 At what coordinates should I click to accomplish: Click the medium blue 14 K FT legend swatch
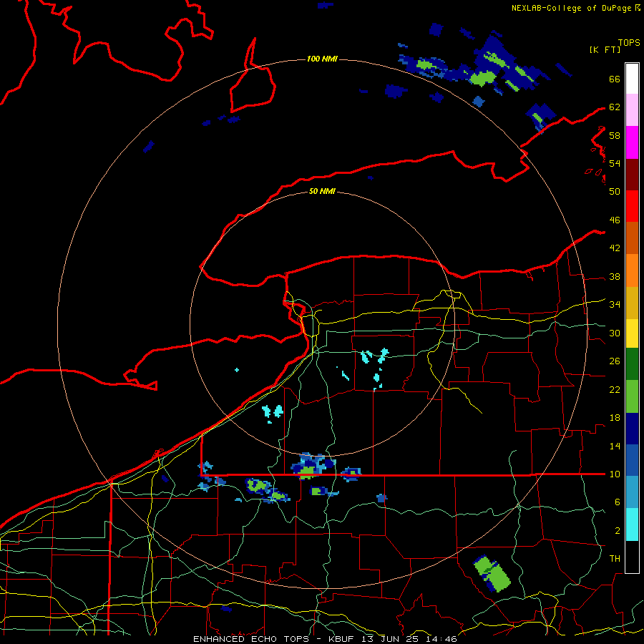point(632,460)
